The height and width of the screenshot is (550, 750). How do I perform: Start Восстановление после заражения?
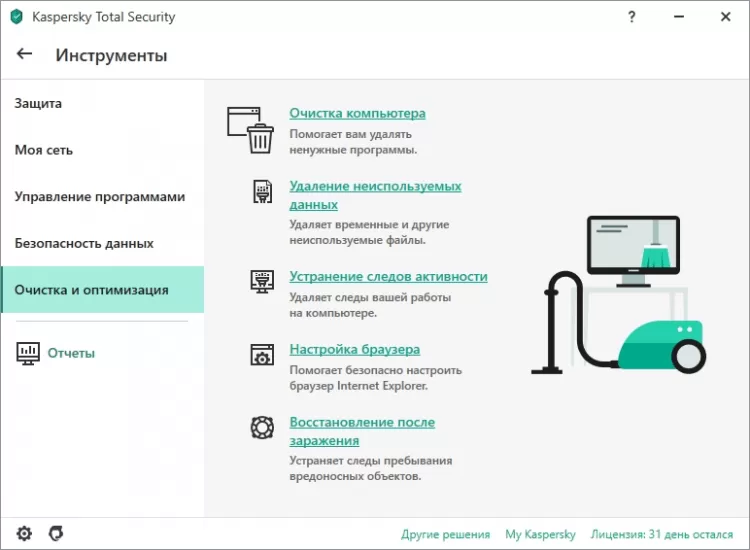(x=362, y=431)
